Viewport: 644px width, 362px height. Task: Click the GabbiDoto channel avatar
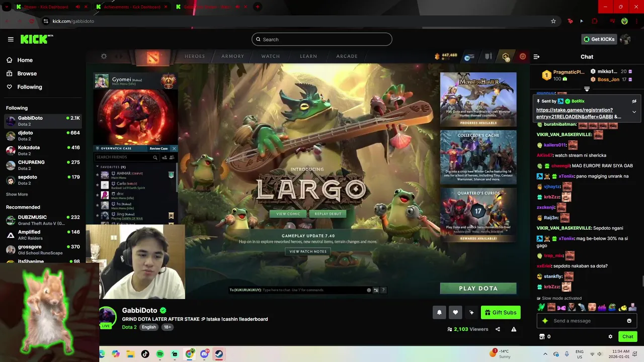point(107,317)
